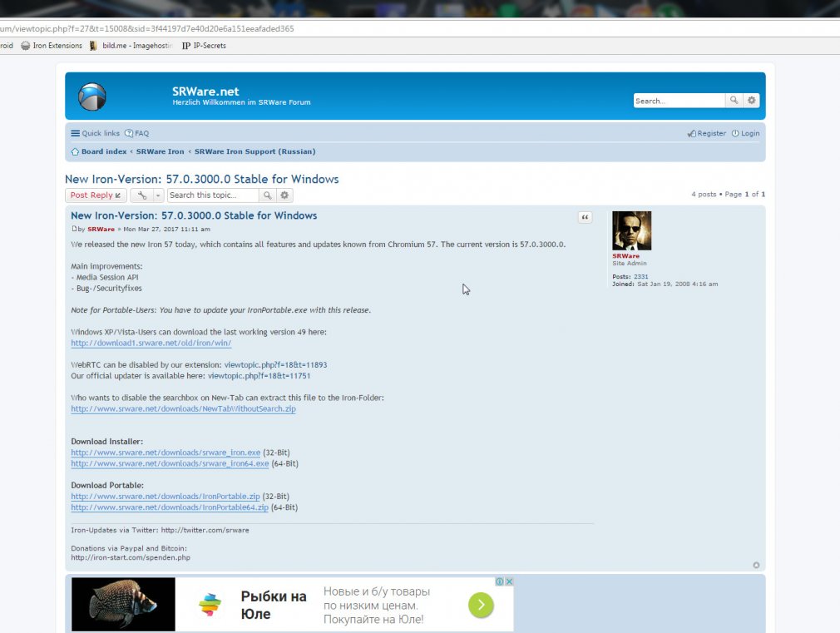Click the Post Reply button
Screen dimensions: 840x633
(x=96, y=195)
